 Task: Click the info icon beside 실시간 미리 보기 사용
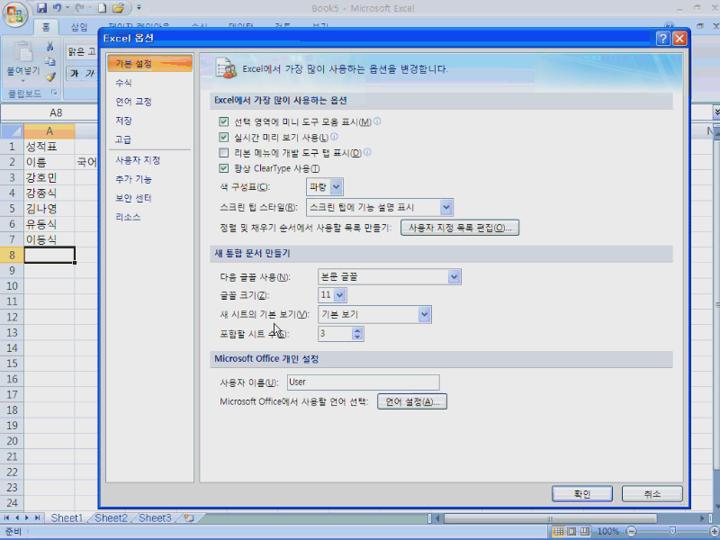click(x=334, y=136)
